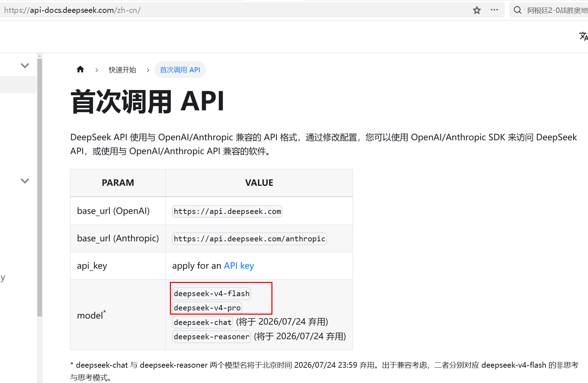Collapse the upper sidebar chevron
The height and width of the screenshot is (383, 588).
[25, 65]
